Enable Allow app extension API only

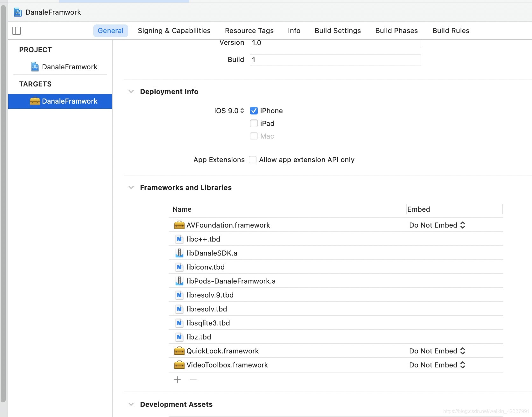[253, 160]
